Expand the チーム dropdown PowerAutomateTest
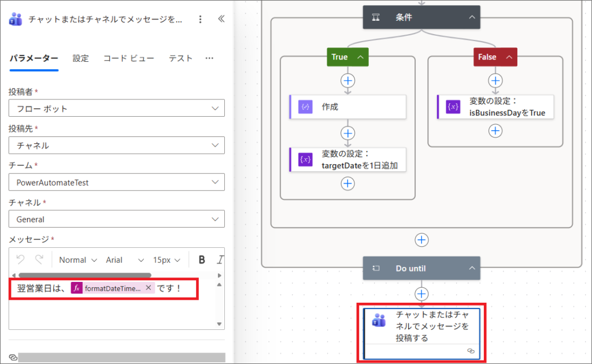 pos(116,183)
